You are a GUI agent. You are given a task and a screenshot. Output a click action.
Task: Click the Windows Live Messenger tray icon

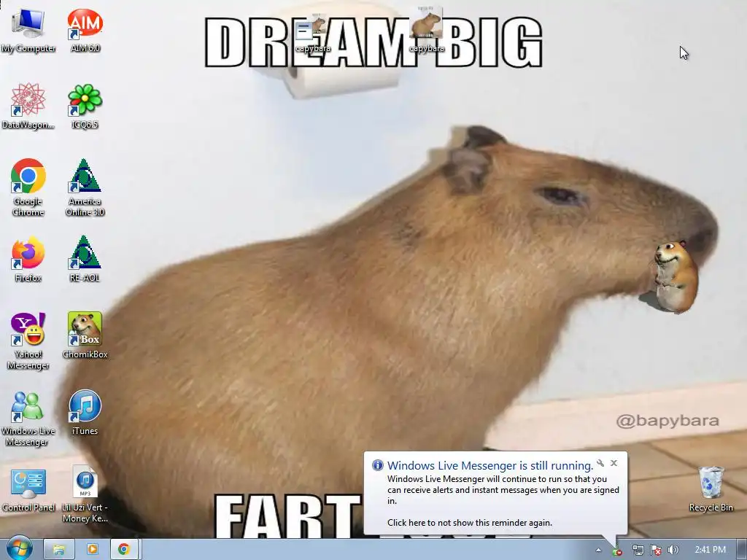point(617,551)
